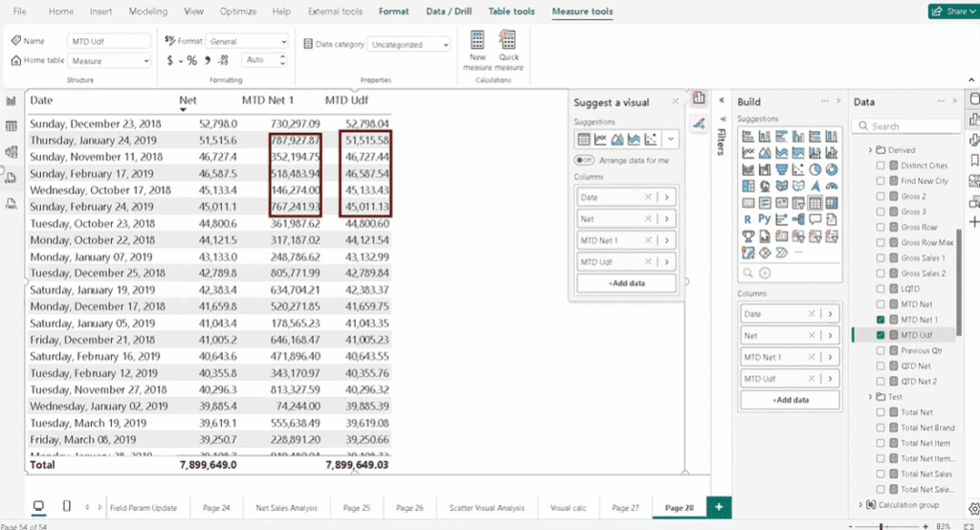This screenshot has height=530, width=980.
Task: Select the Stacked bar chart visual
Action: tap(748, 136)
